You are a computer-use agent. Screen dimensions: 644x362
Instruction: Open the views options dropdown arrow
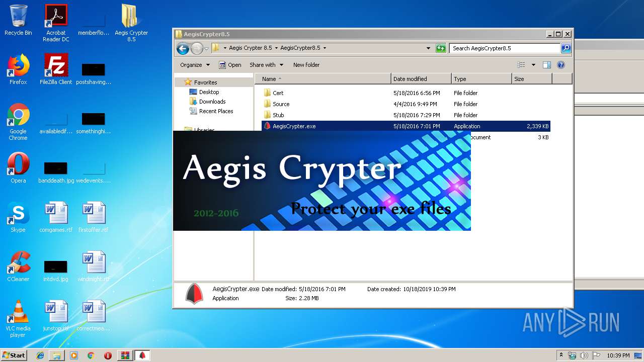click(x=533, y=65)
